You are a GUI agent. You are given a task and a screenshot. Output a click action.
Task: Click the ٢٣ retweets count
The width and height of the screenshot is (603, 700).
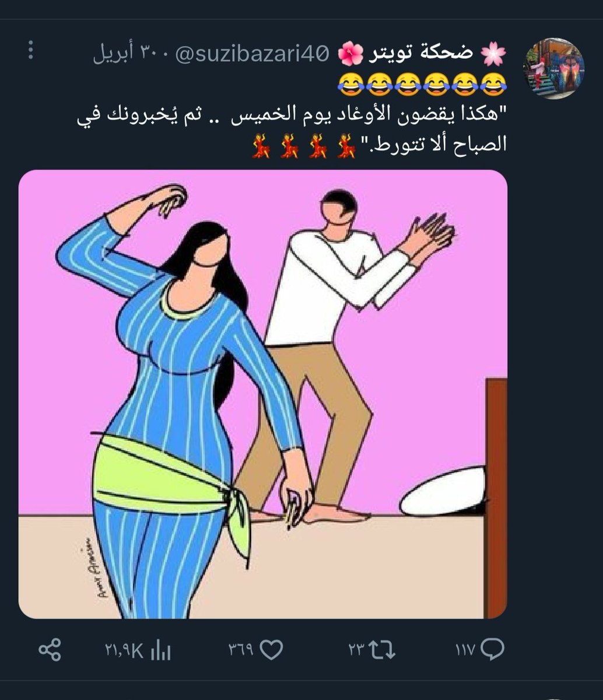356,650
